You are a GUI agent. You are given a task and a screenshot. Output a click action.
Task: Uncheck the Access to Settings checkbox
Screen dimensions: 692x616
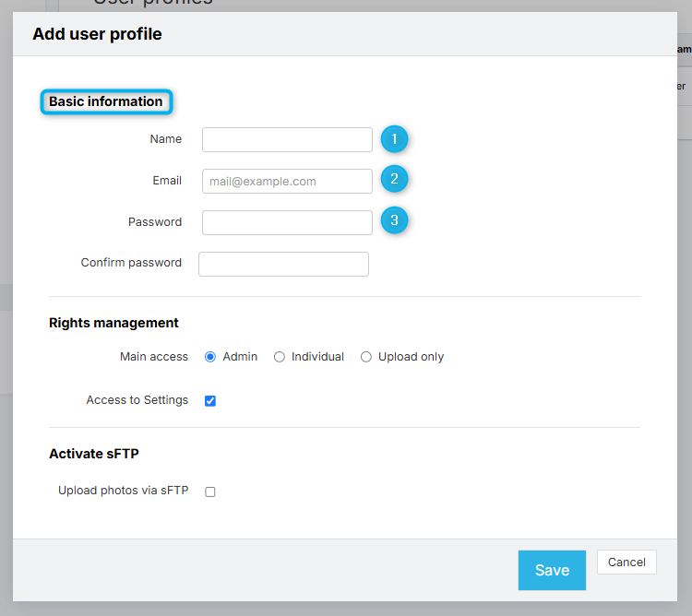[x=210, y=401]
